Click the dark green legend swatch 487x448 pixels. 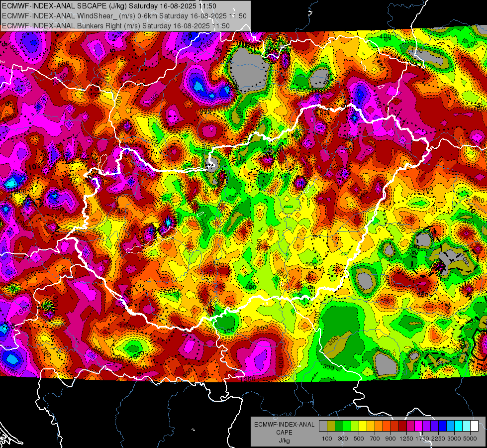click(339, 426)
